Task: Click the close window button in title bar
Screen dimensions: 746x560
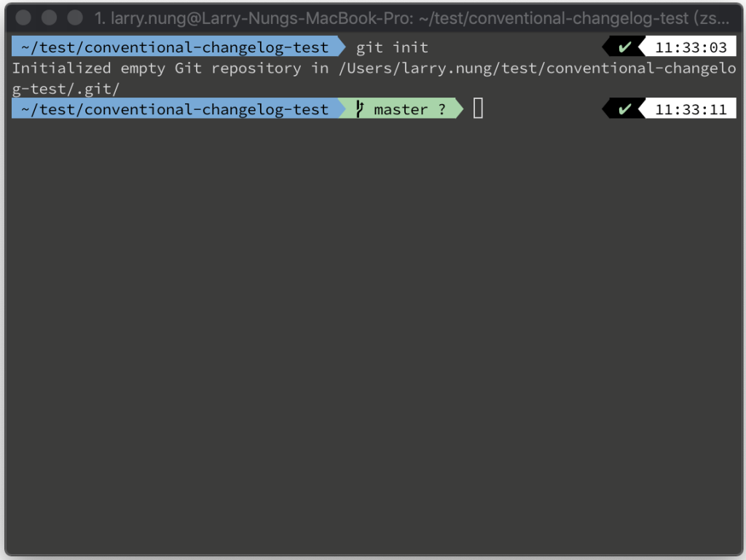Action: coord(23,17)
